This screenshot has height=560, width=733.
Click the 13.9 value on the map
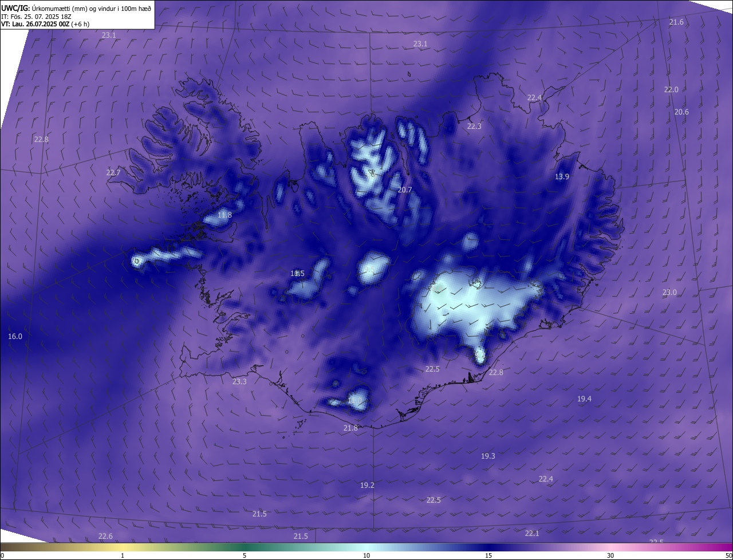click(562, 176)
